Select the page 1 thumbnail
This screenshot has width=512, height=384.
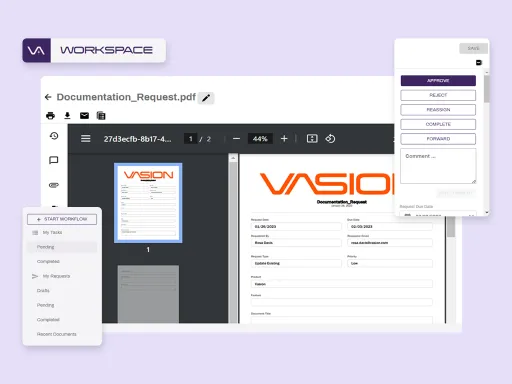[148, 203]
